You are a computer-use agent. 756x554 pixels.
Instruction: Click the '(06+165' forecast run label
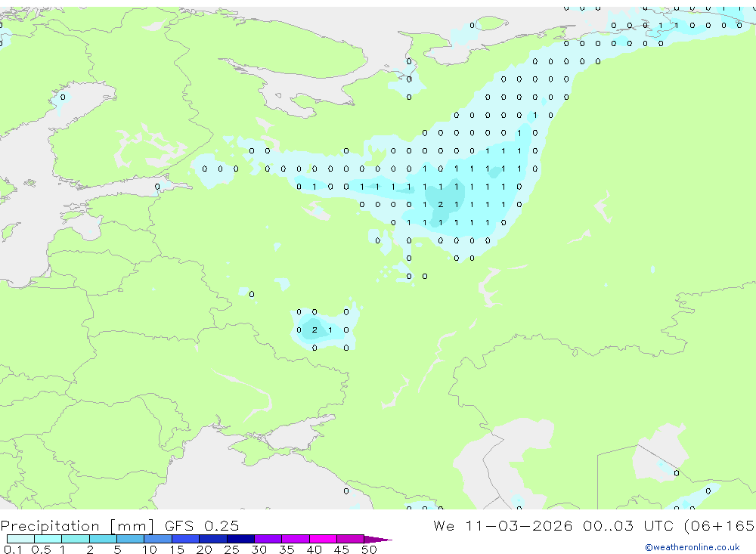point(720,525)
